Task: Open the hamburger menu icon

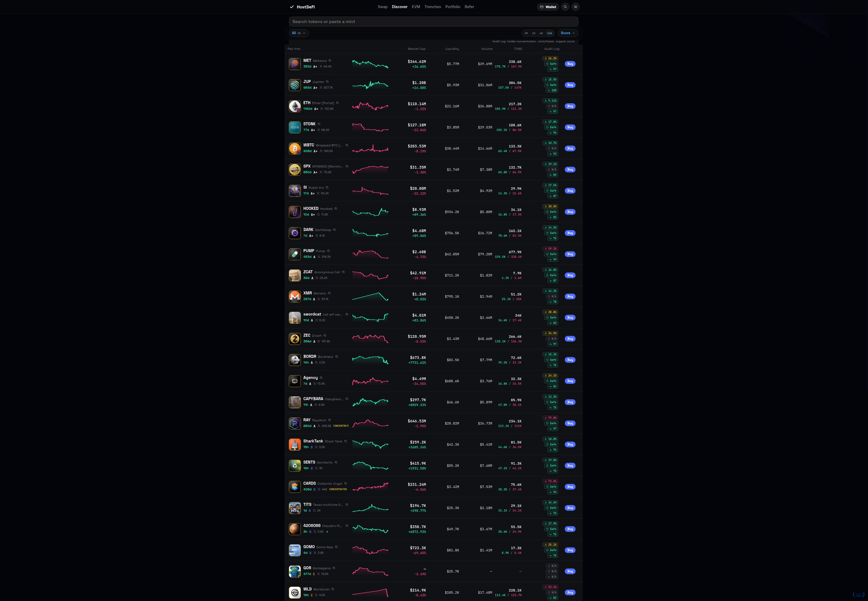Action: pos(575,7)
